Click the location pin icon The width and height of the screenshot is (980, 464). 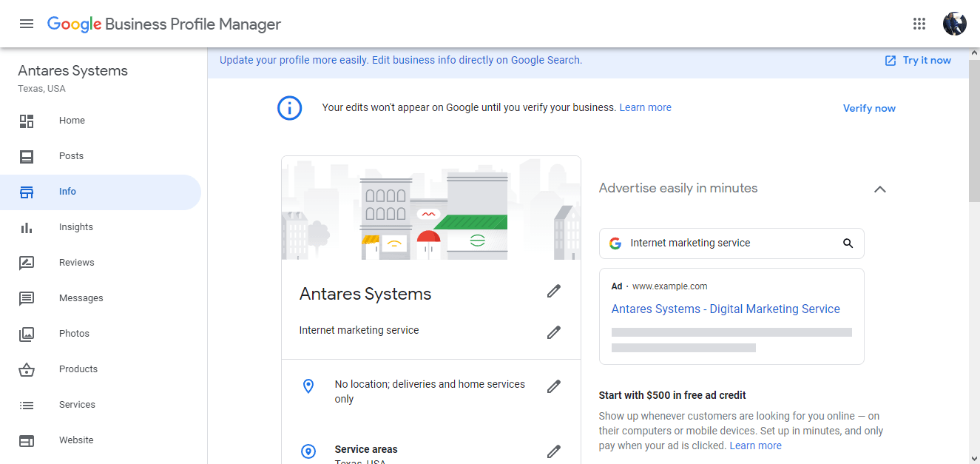click(309, 386)
